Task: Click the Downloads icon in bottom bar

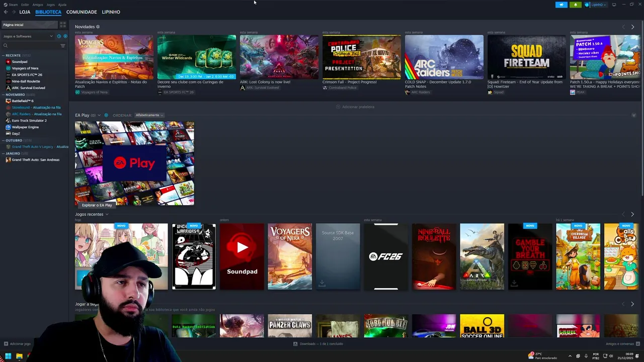Action: (296, 344)
